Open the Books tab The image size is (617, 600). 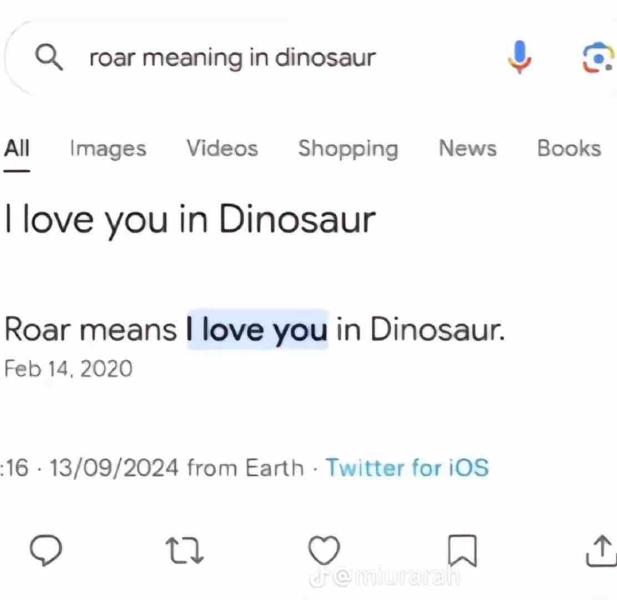(569, 149)
